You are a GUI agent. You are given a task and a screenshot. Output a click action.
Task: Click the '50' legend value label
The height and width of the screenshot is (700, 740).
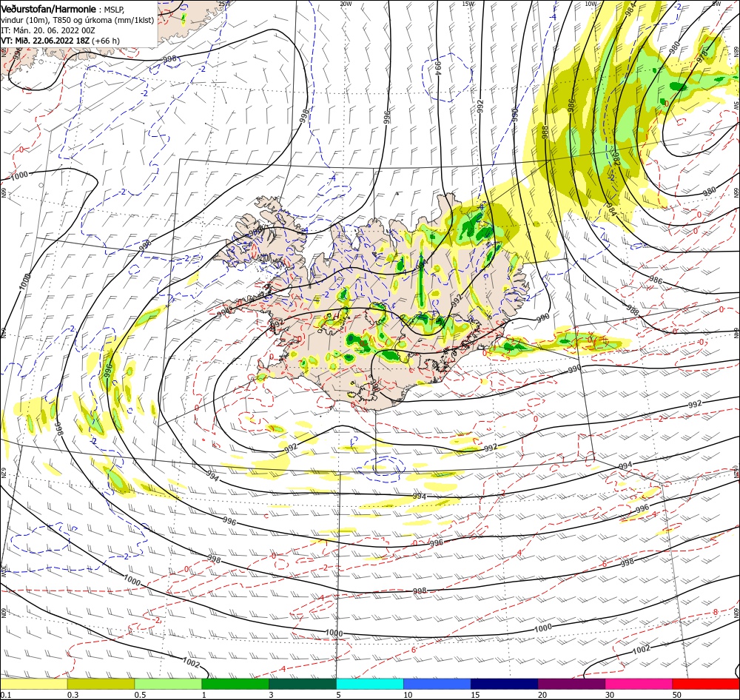click(x=677, y=696)
